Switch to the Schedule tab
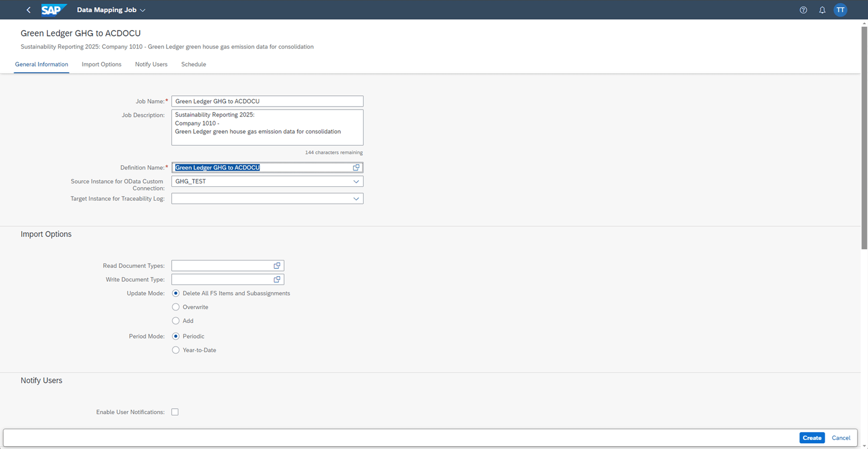868x449 pixels. coord(194,64)
